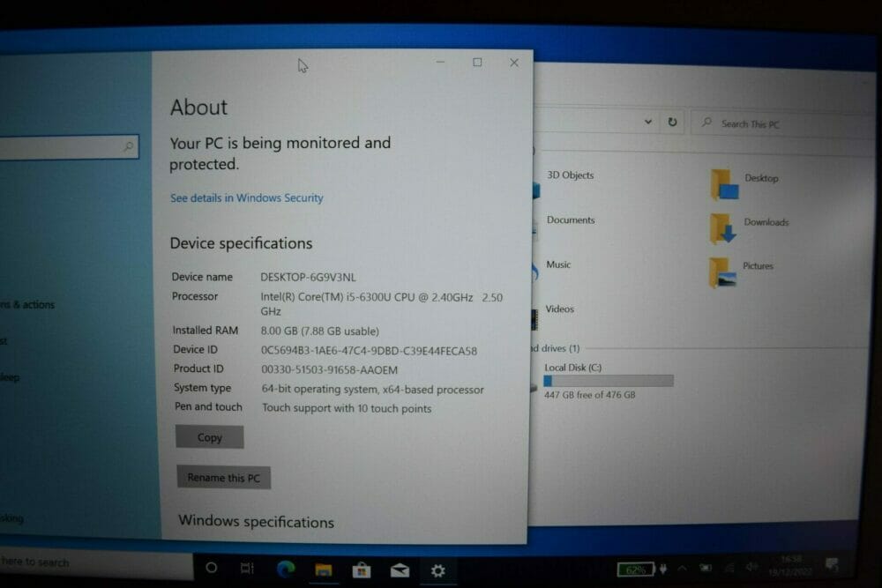Click the 447 GB free of 476 GB text

coord(589,395)
